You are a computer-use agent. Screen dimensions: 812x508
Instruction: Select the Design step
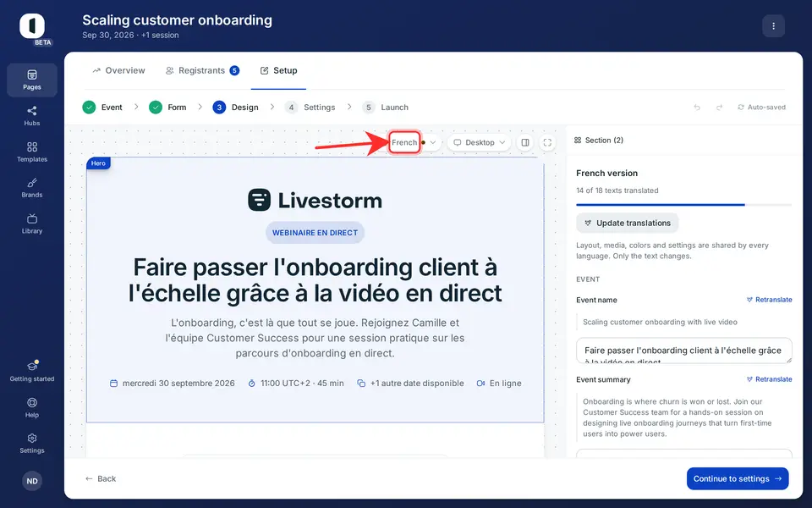[x=236, y=108]
